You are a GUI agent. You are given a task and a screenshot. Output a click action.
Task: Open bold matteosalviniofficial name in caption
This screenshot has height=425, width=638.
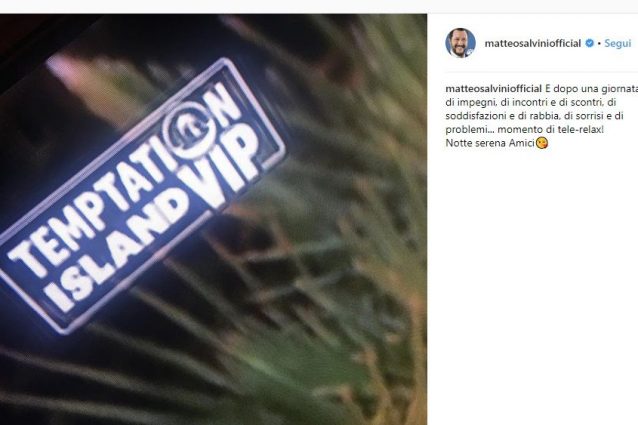point(494,89)
